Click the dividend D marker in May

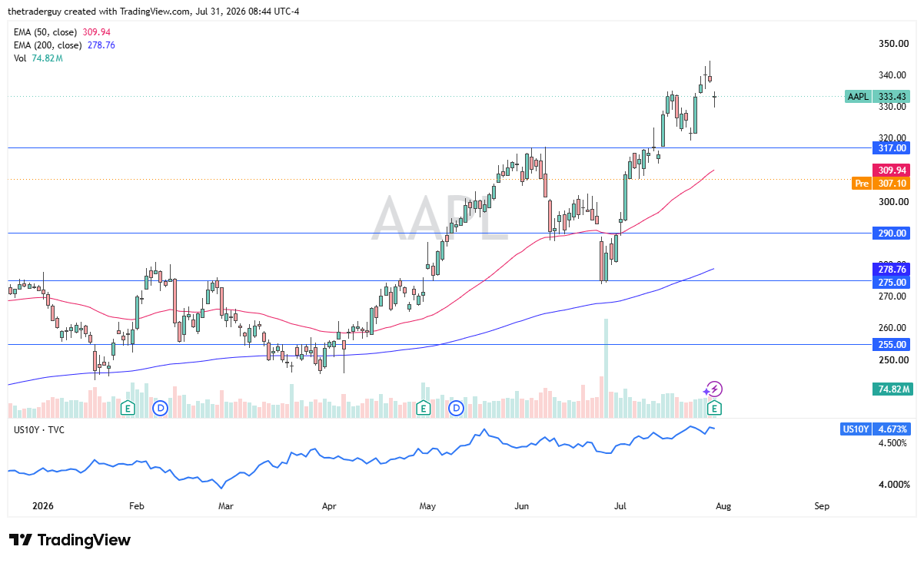[x=456, y=408]
